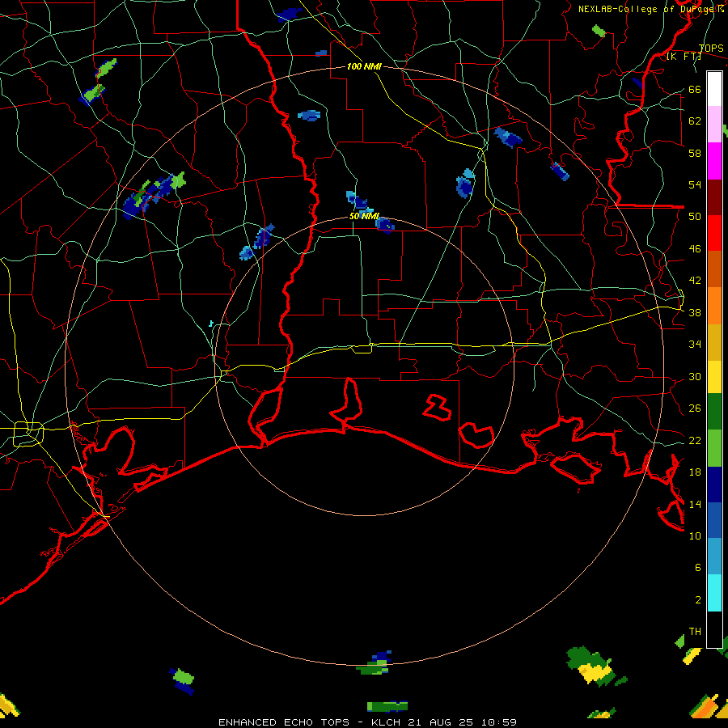
Task: Click the 62 value on legend scale
Action: (695, 121)
